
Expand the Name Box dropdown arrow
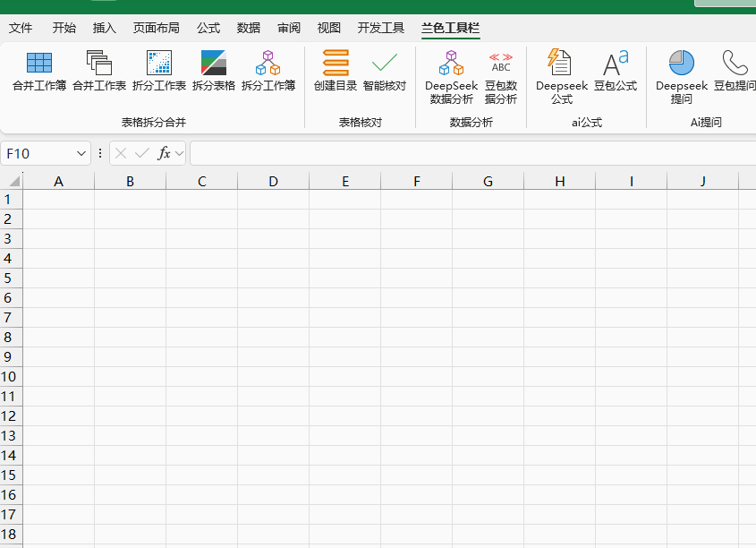click(81, 153)
